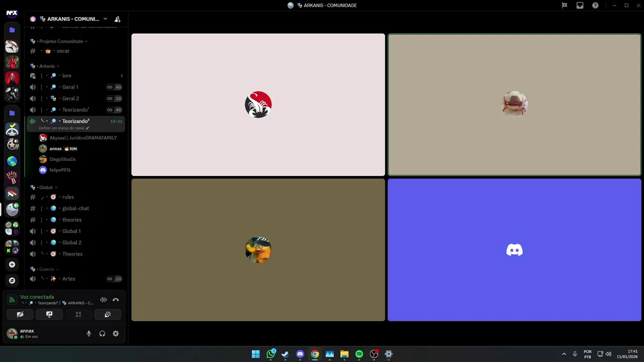Open Discord direct messages home icon

pos(12,14)
